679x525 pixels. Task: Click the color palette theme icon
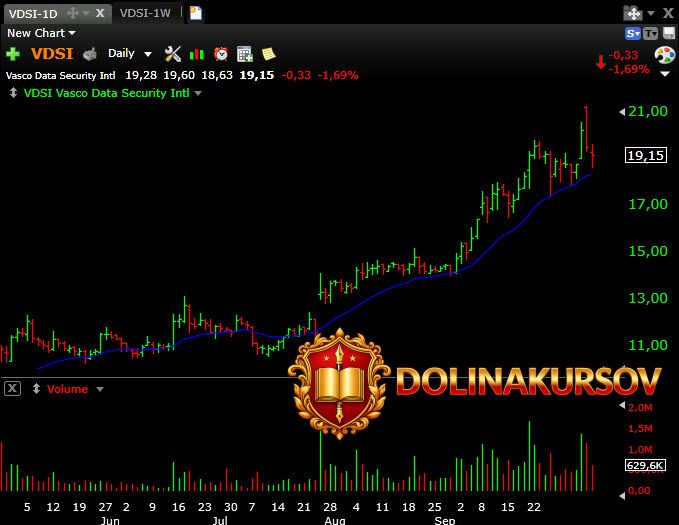coord(664,55)
